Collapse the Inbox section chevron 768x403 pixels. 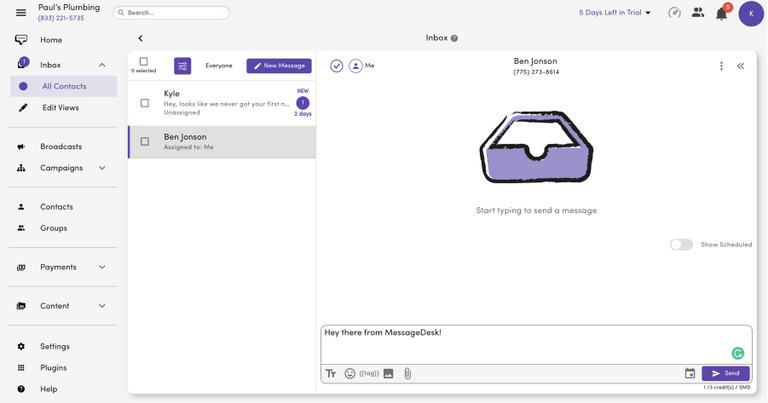tap(102, 65)
